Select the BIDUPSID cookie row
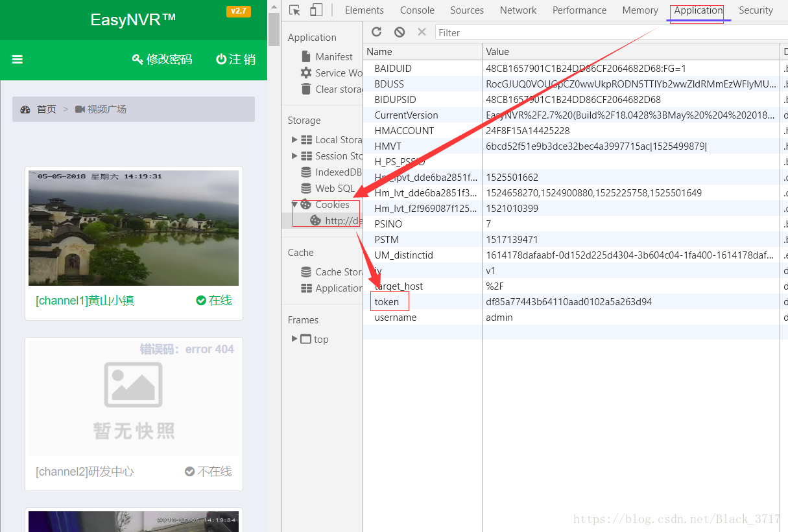Image resolution: width=788 pixels, height=532 pixels. (575, 100)
